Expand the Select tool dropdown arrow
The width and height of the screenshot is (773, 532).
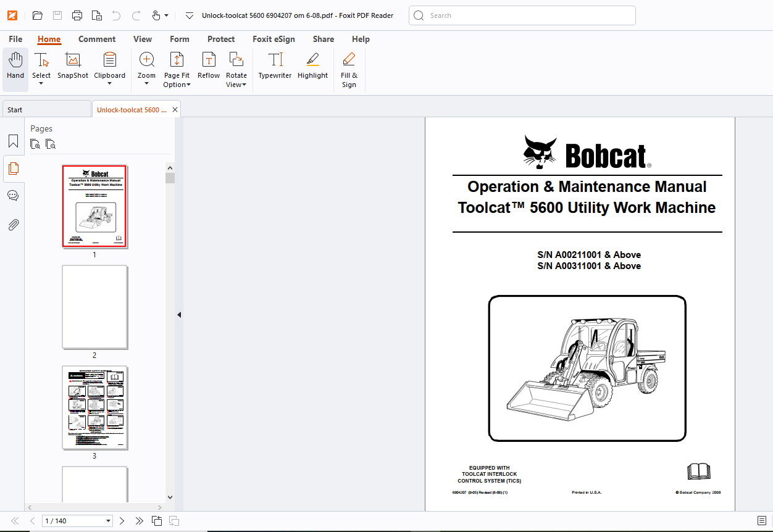[41, 84]
